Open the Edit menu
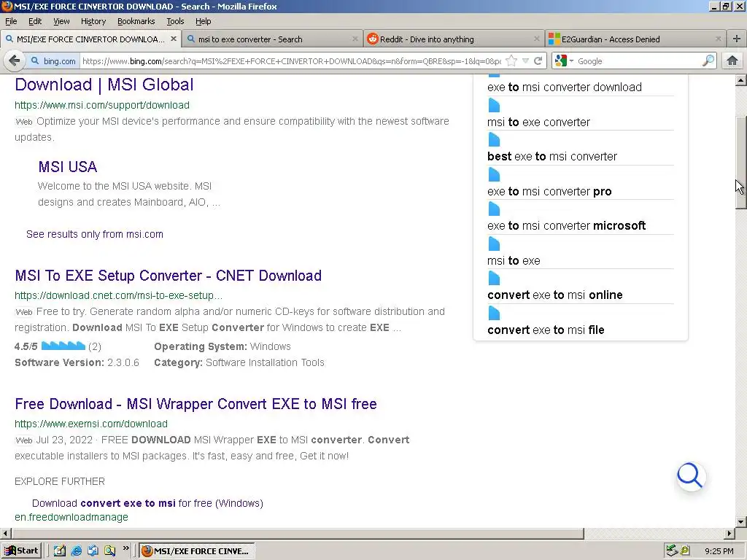 [35, 21]
